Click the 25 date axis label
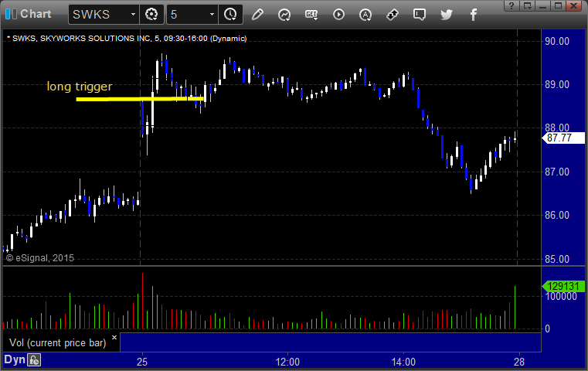This screenshot has width=588, height=371. pos(142,362)
